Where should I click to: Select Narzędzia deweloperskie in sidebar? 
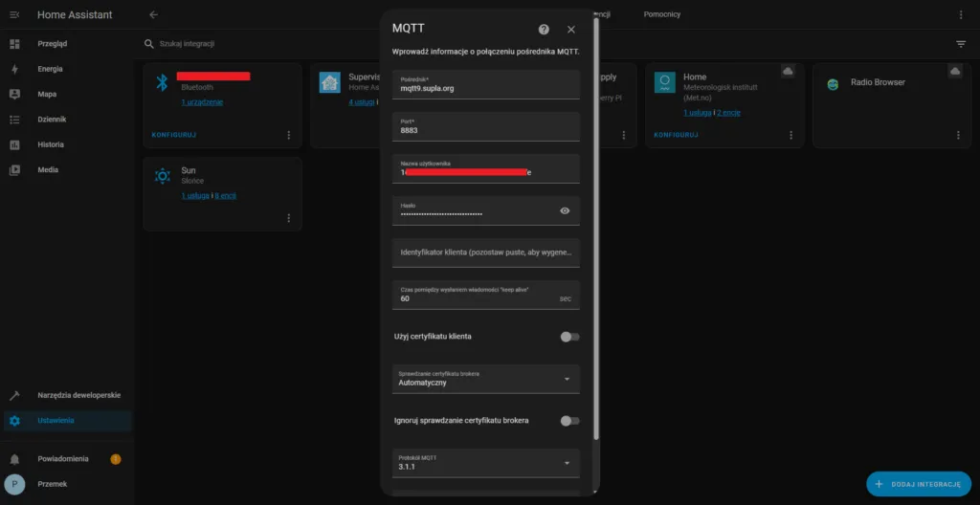79,396
